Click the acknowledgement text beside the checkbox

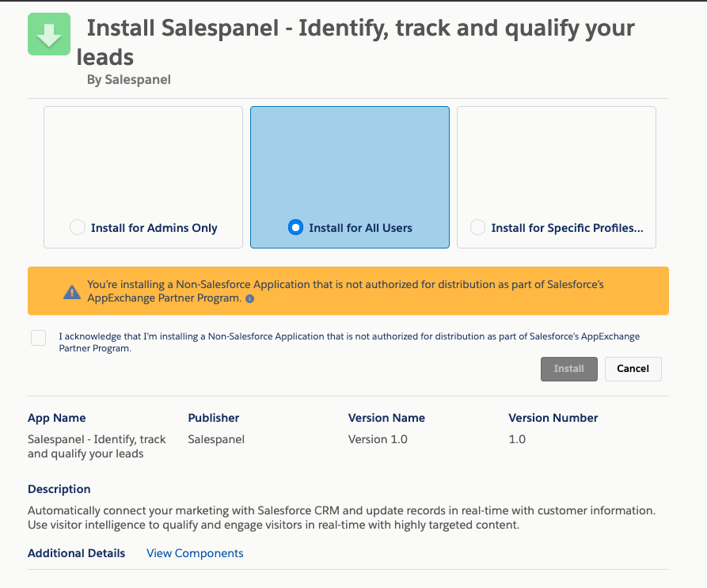[x=349, y=342]
